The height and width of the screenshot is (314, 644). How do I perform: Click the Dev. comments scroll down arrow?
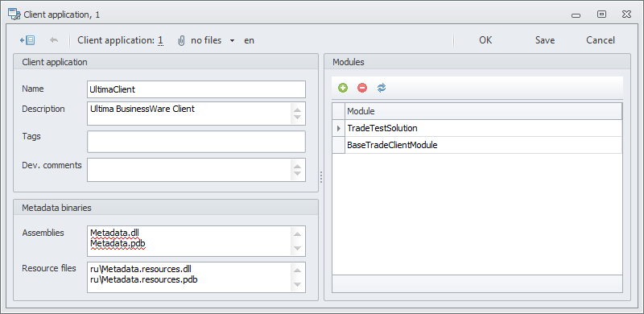(x=298, y=174)
